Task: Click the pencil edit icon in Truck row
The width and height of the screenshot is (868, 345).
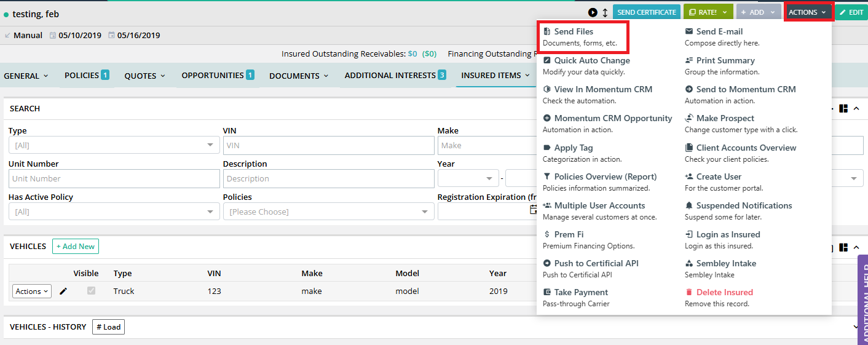Action: tap(63, 291)
